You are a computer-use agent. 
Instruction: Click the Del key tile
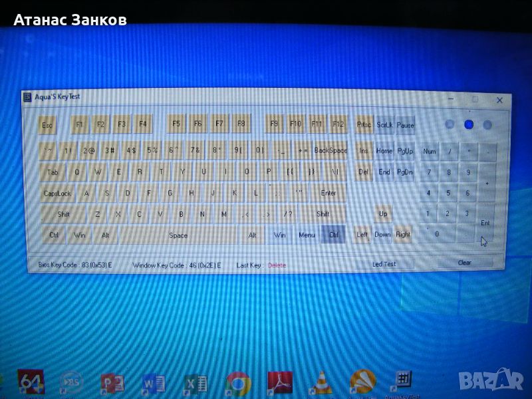363,172
